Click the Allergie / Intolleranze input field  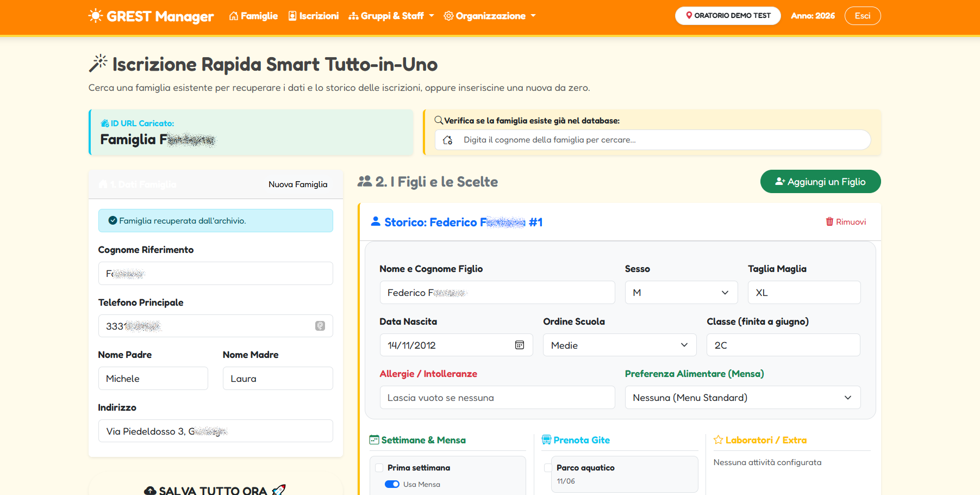(x=497, y=398)
